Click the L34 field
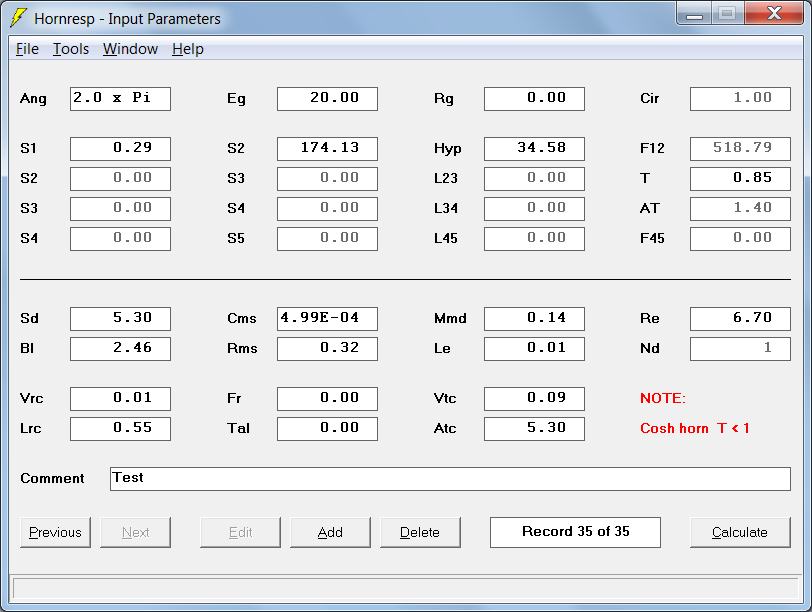The height and width of the screenshot is (612, 812). coord(534,209)
